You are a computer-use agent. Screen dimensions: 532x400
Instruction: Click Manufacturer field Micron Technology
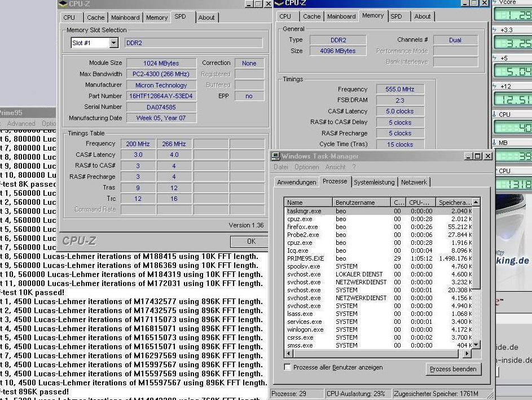[x=161, y=85]
